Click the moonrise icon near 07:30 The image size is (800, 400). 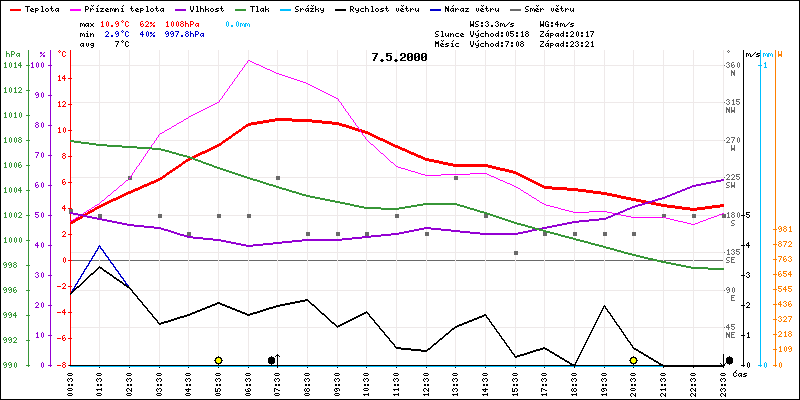pyautogui.click(x=273, y=360)
